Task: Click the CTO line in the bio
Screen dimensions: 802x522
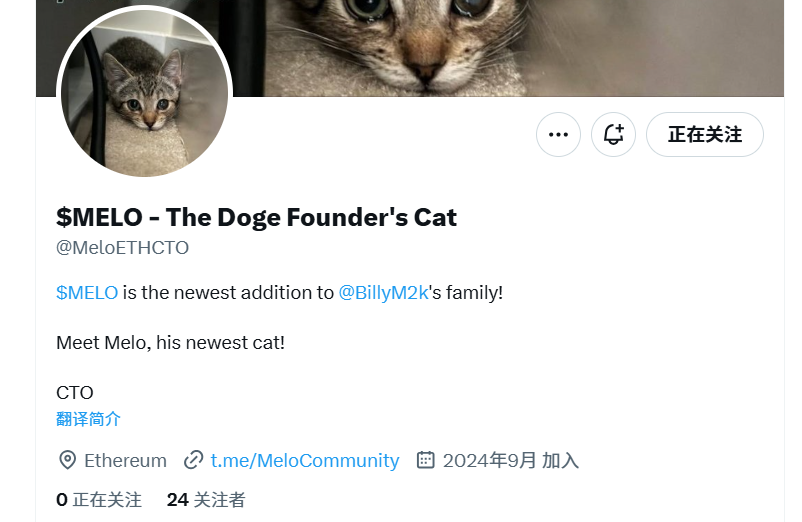Action: [x=75, y=392]
